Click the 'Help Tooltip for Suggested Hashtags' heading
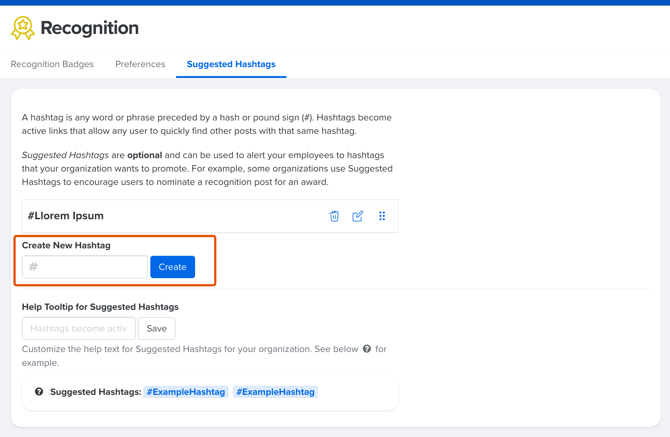Viewport: 670px width, 437px height. coord(100,307)
